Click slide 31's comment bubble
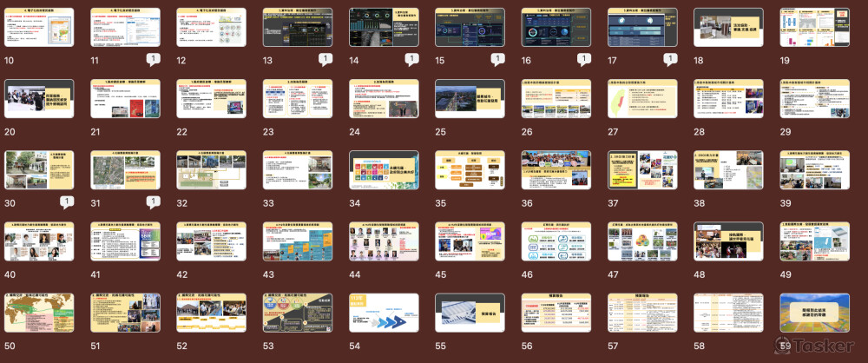Image resolution: width=868 pixels, height=363 pixels. (x=153, y=201)
